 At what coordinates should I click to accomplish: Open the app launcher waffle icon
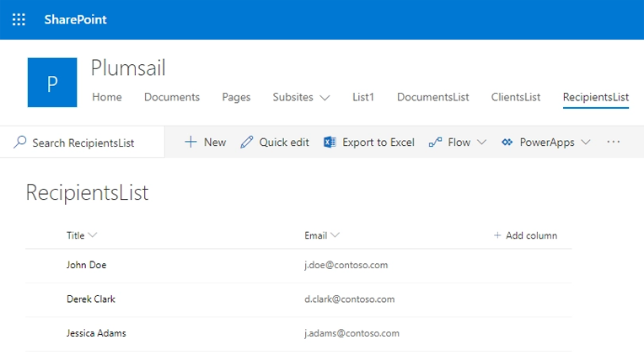pyautogui.click(x=19, y=19)
